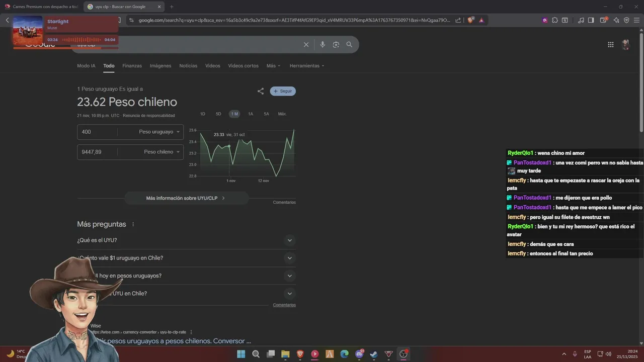Open the tab search icon in toolbar
Screen dimensions: 644x362
565,20
